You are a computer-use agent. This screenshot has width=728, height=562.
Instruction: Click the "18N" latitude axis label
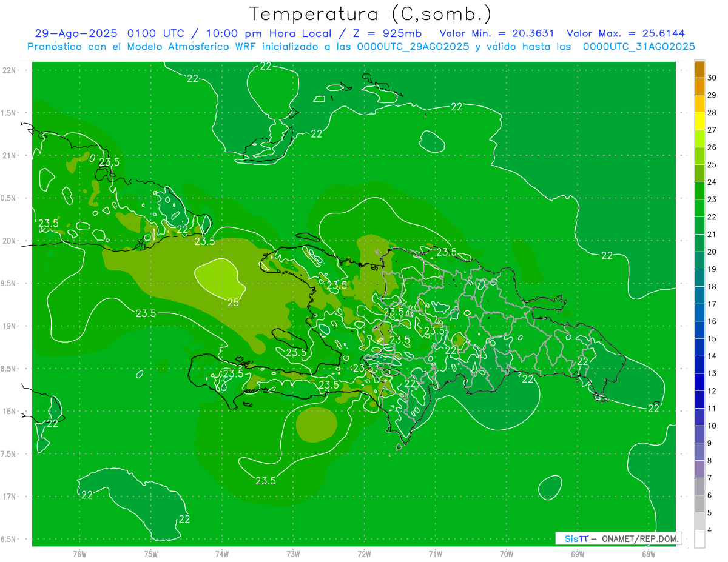(9, 411)
